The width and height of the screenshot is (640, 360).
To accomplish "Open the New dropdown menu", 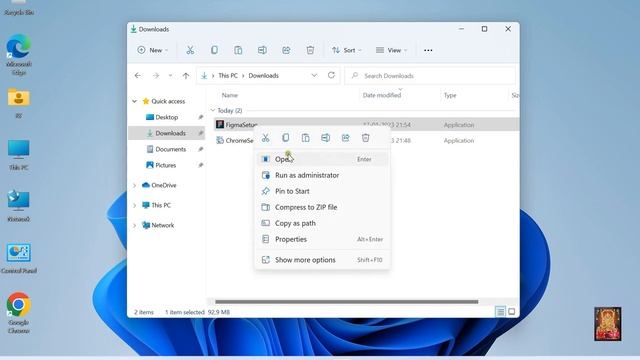I will click(x=153, y=50).
